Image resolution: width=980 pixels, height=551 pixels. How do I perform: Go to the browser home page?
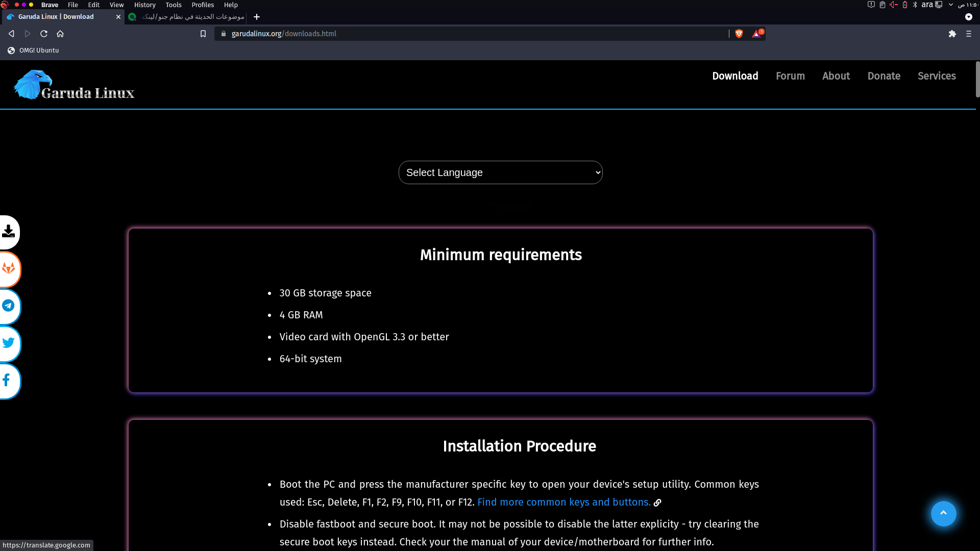60,34
